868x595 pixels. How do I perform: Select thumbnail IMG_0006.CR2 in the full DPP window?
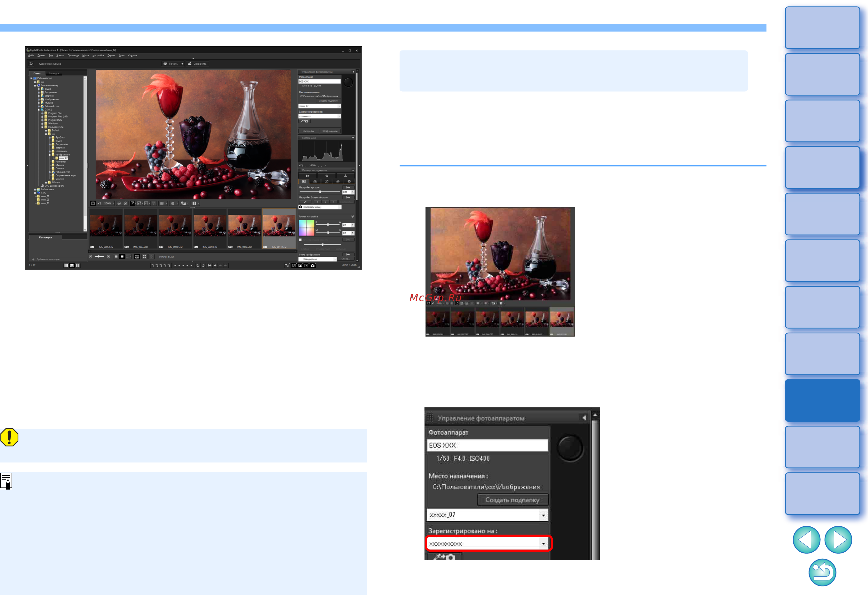coord(106,228)
